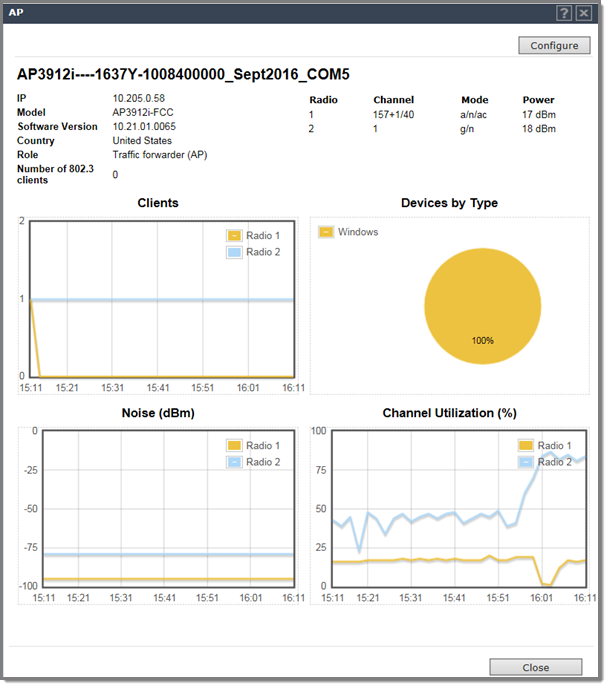Select the Windows legend swatch in Devices by Type

(326, 232)
